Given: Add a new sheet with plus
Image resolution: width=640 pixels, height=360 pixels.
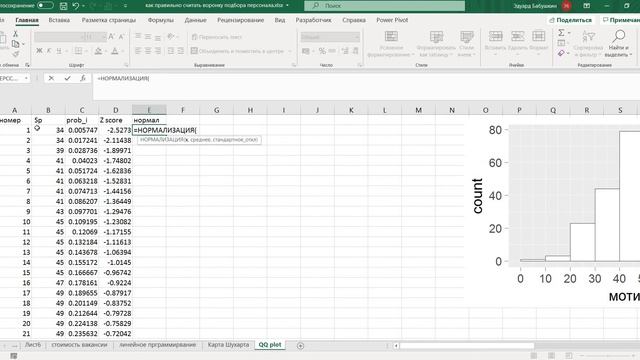Looking at the screenshot, I should (x=300, y=346).
